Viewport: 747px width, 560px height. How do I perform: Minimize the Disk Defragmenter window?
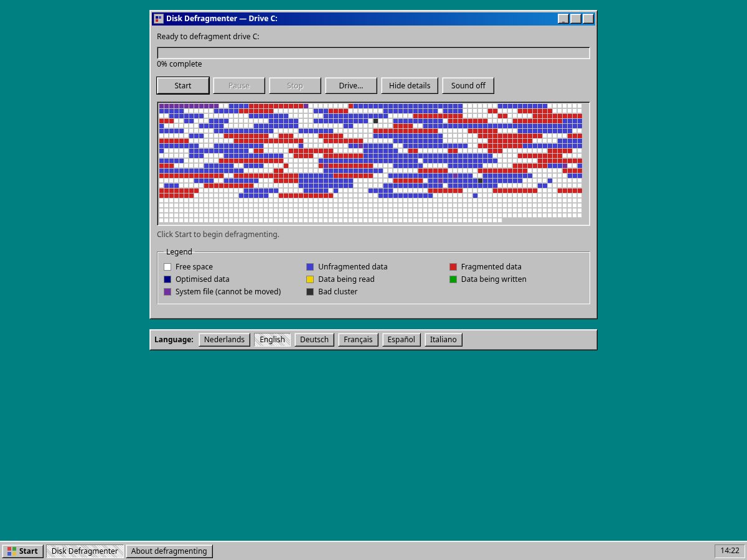[x=563, y=19]
